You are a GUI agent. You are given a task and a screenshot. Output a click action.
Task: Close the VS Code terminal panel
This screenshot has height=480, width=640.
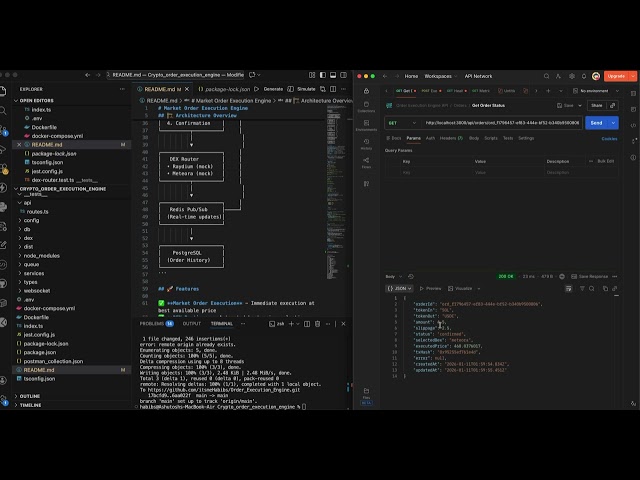click(343, 324)
